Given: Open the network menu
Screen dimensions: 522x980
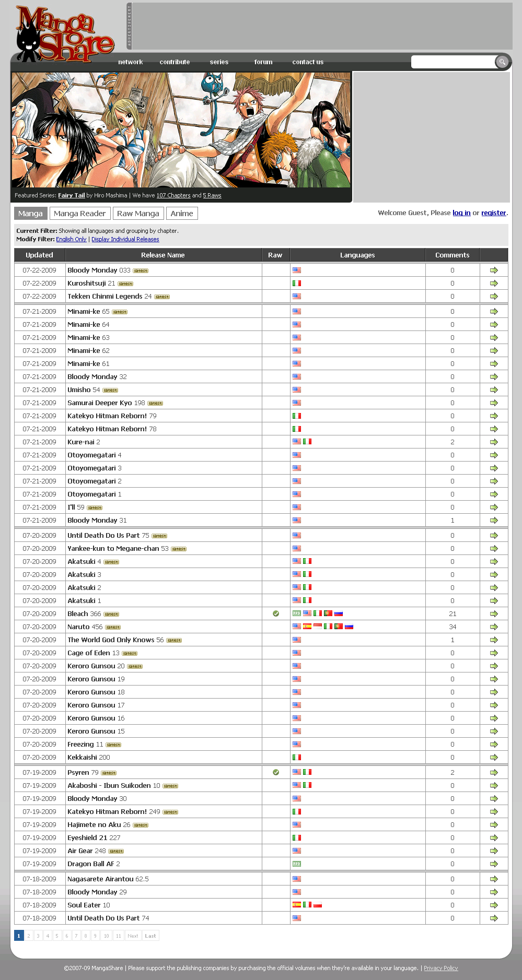Looking at the screenshot, I should 131,62.
